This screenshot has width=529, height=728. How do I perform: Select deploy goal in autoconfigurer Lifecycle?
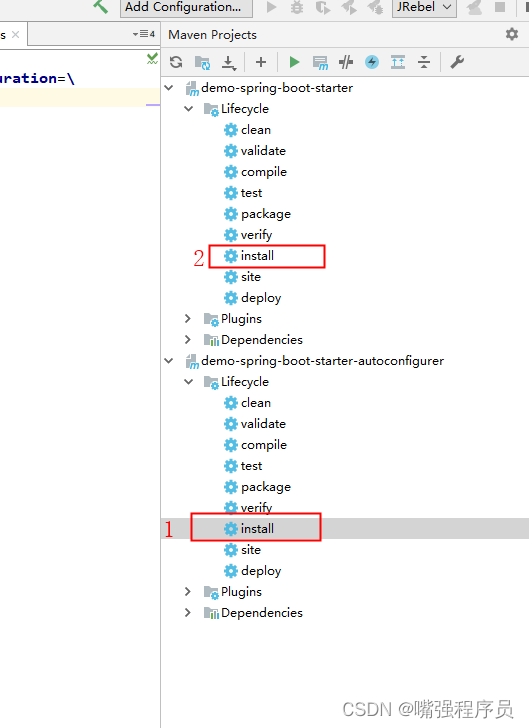(345, 571)
